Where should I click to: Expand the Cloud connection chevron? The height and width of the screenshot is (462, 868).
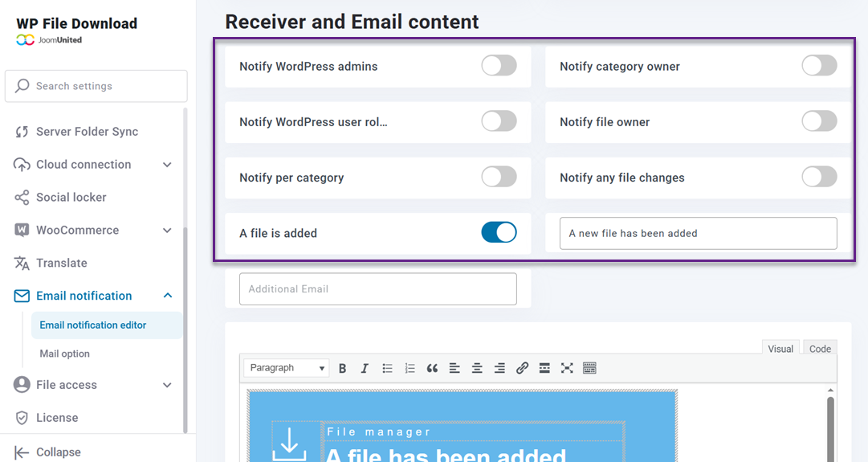[167, 165]
